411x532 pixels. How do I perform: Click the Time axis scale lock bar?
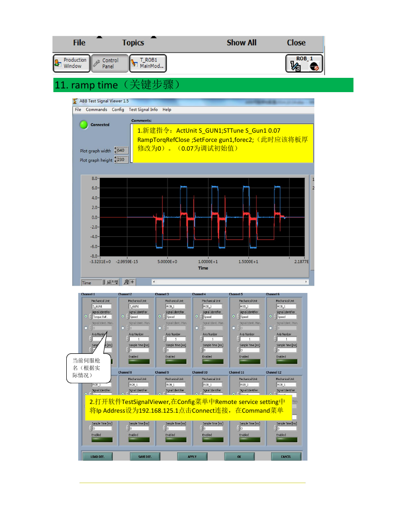(104, 282)
